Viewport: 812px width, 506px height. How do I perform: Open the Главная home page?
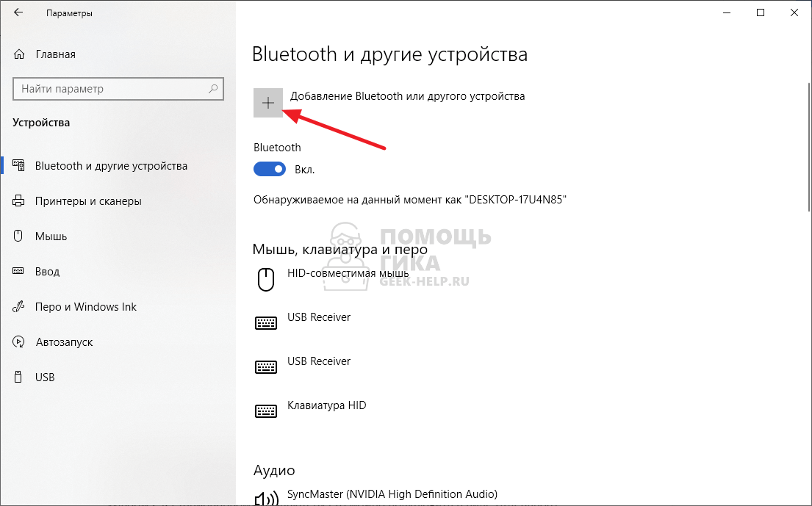(55, 54)
